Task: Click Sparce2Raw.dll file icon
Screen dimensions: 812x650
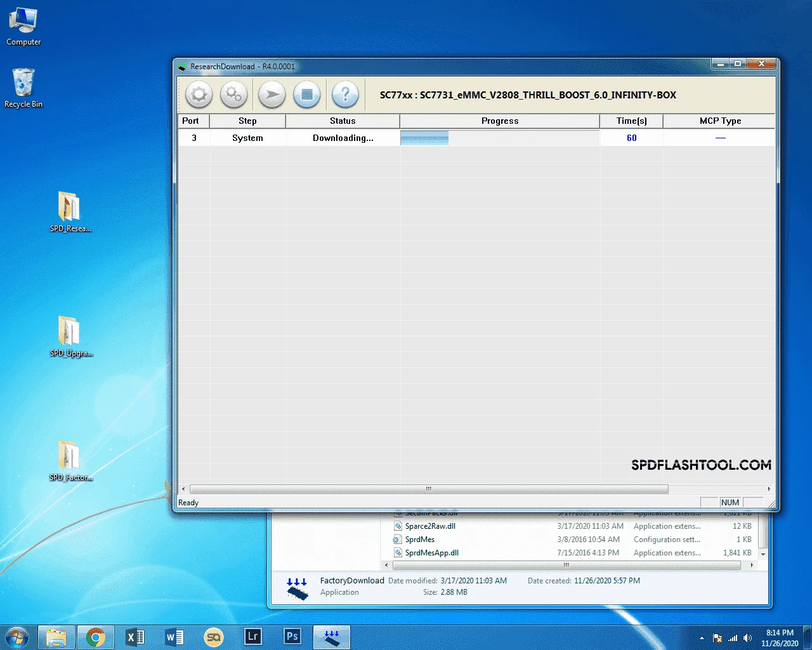Action: pos(398,526)
